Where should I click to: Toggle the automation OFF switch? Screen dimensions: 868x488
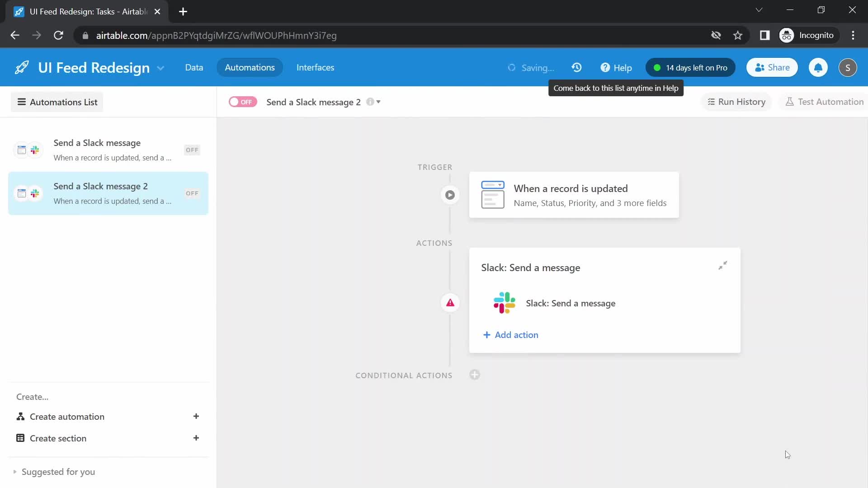tap(243, 102)
